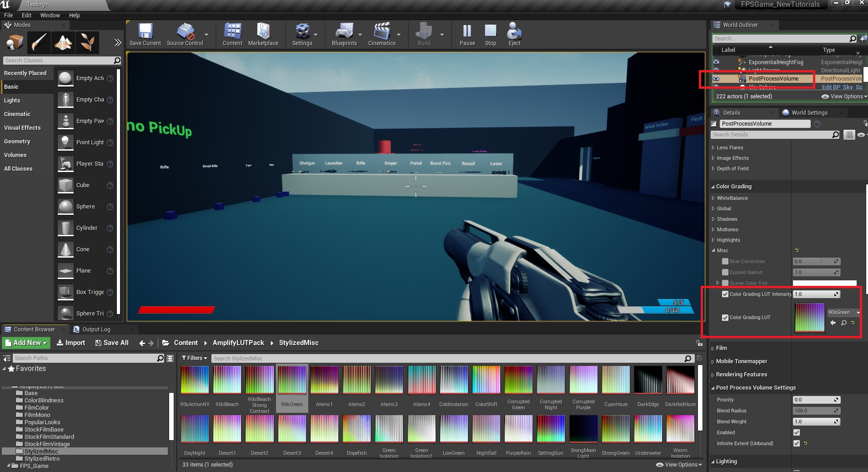Screen dimensions: 868x472
Task: Open the Window menu
Action: click(x=50, y=15)
